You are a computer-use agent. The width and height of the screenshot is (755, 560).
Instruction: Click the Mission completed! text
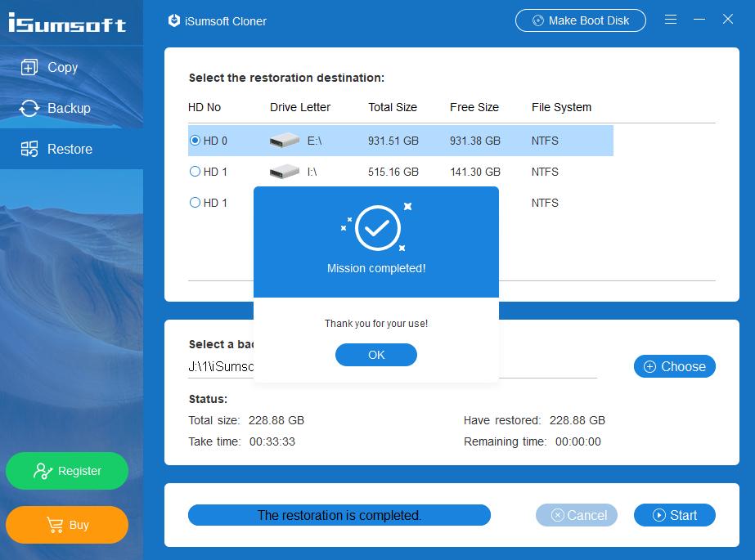point(376,268)
